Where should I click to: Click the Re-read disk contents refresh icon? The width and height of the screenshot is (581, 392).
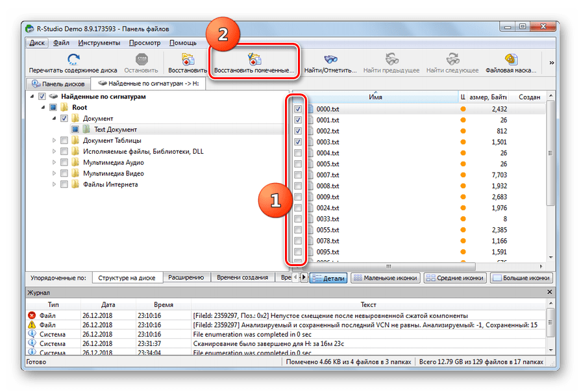tap(73, 59)
